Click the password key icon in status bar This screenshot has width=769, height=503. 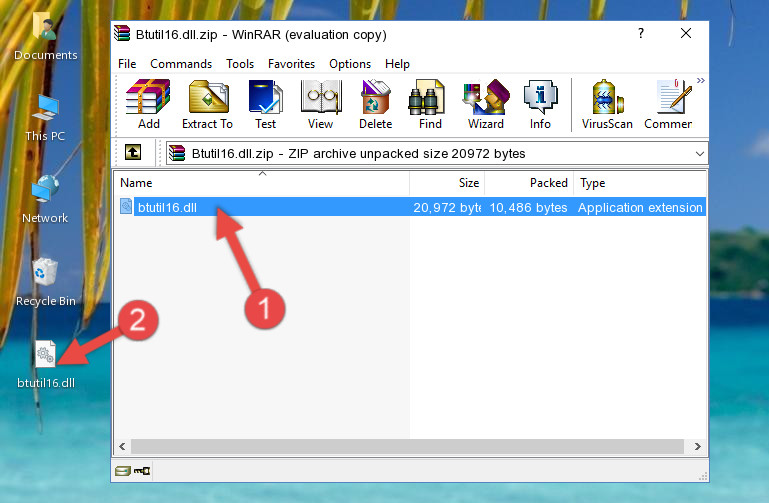point(142,471)
